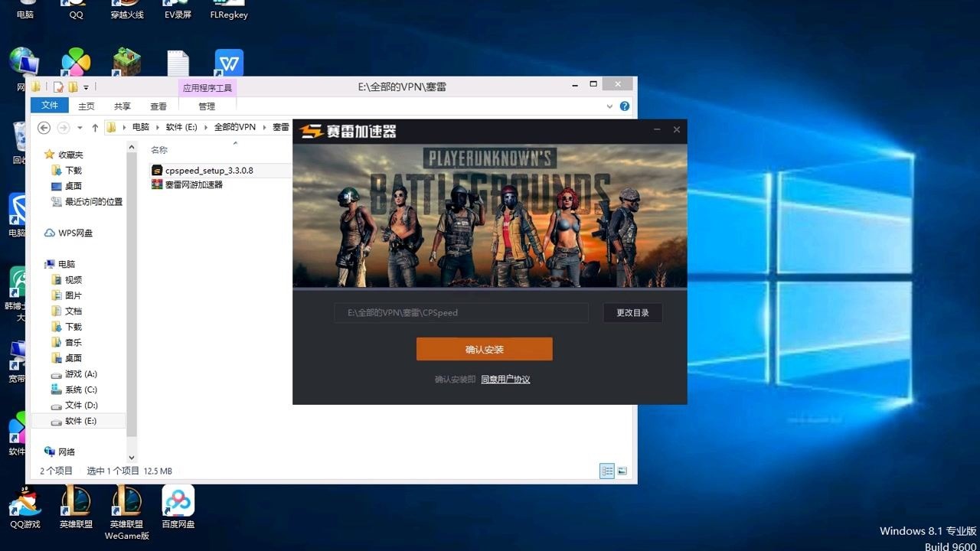Select drive 游戏 (A:)
The width and height of the screenshot is (980, 551).
(74, 374)
